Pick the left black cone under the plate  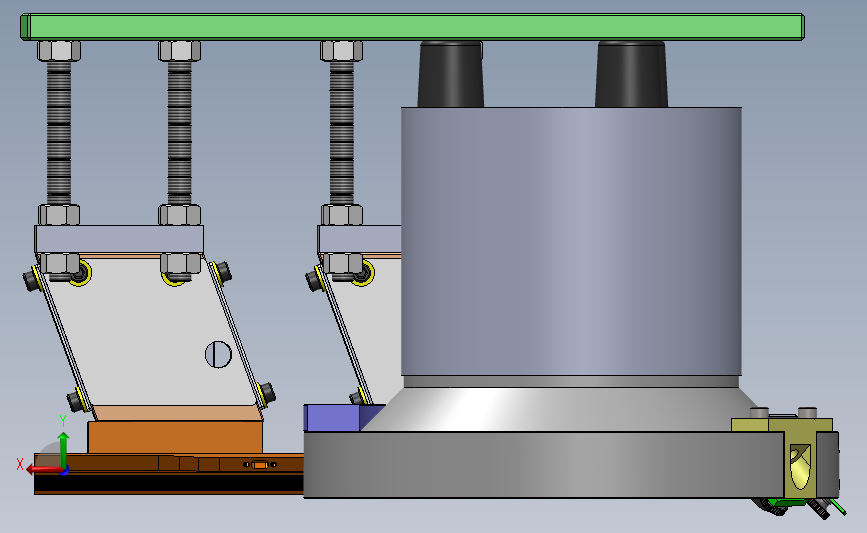pyautogui.click(x=450, y=74)
